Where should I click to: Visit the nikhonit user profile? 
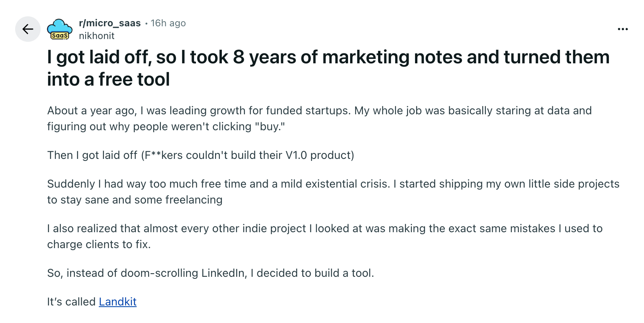[x=97, y=36]
